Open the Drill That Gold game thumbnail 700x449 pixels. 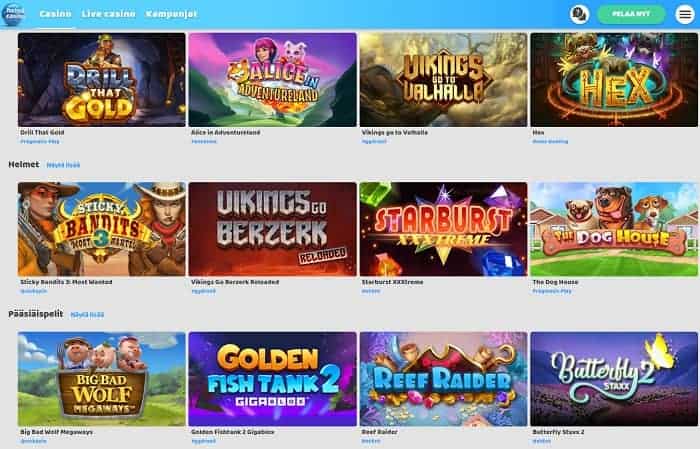tap(102, 79)
